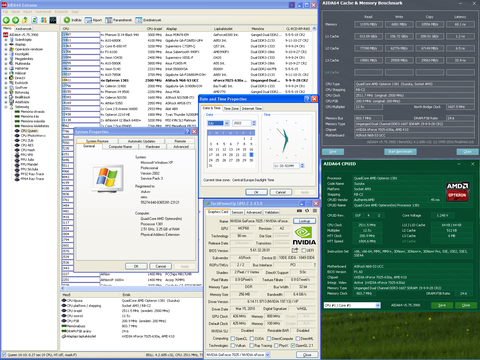
Task: Select CPU ZLib benchmark in tree
Action: point(27,140)
